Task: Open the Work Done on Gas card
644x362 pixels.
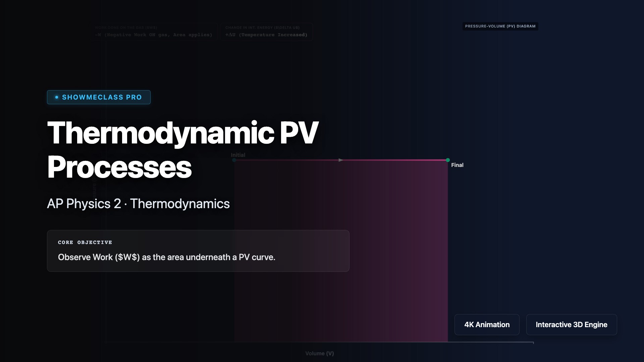Action: point(154,32)
